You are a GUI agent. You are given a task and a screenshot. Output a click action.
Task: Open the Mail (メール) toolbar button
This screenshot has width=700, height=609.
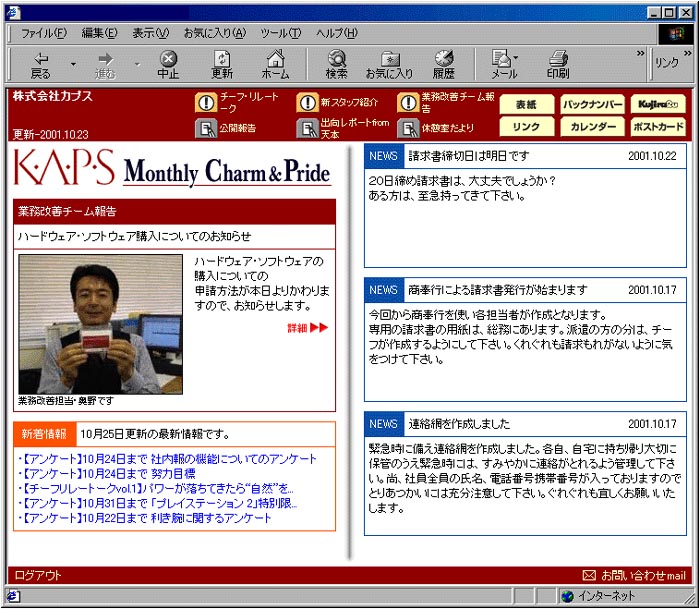tap(503, 65)
